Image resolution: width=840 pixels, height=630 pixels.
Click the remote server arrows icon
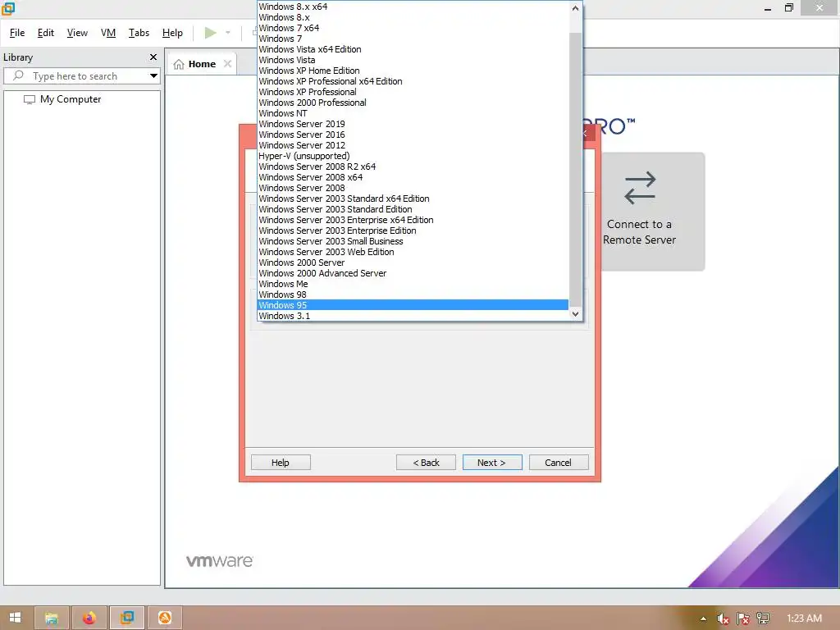640,188
